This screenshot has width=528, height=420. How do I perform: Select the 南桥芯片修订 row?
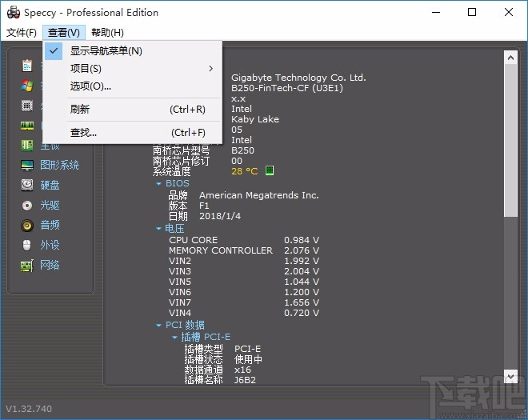coord(198,161)
